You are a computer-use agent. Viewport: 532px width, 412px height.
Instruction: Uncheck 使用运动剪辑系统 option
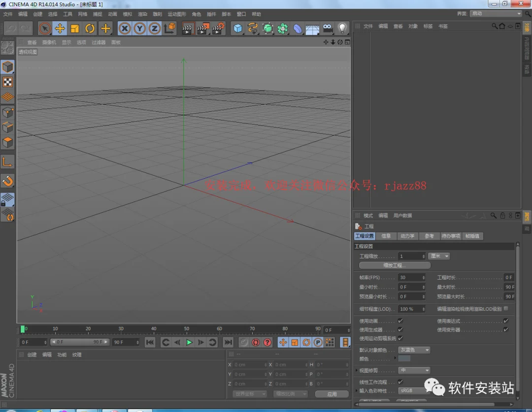click(x=400, y=339)
